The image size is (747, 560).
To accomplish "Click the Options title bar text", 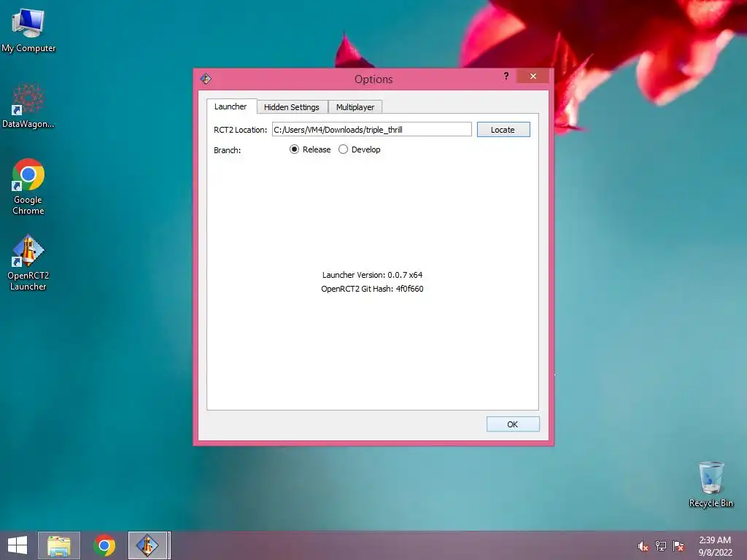I will [373, 79].
